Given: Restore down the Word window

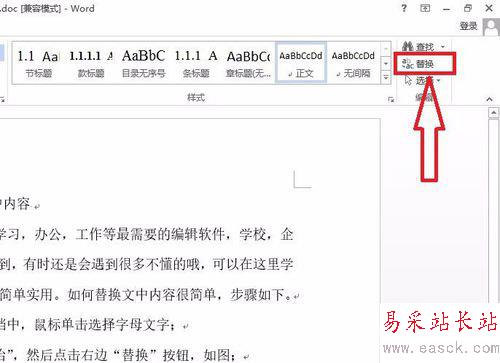Looking at the screenshot, I should pos(468,8).
